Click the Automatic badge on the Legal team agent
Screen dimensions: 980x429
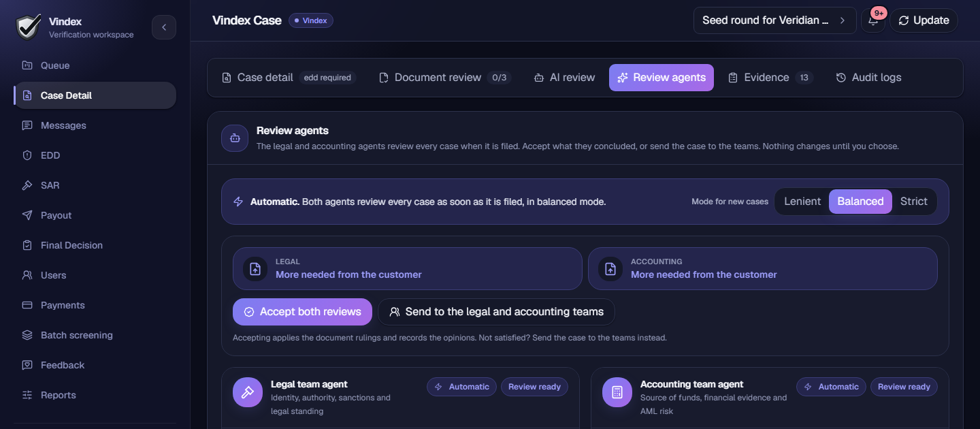tap(462, 387)
